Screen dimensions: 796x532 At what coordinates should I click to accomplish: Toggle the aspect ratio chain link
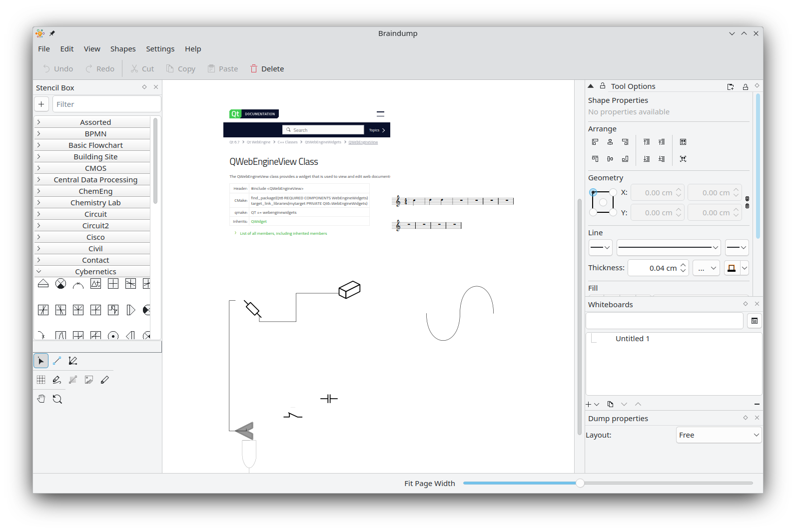747,202
